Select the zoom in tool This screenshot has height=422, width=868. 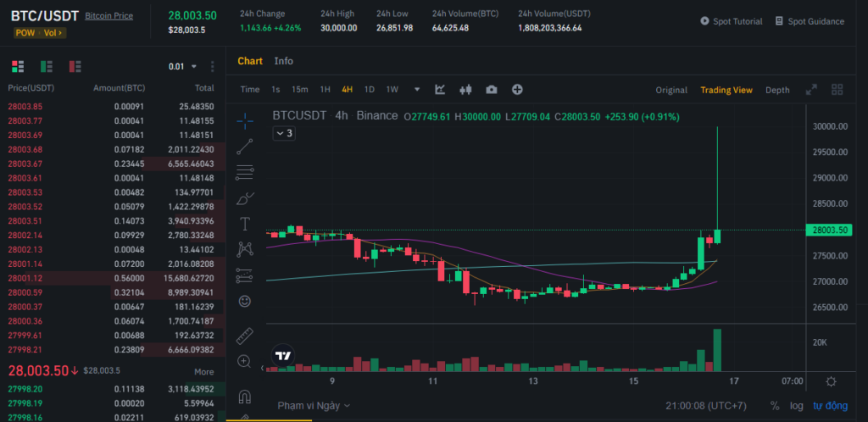(x=244, y=362)
